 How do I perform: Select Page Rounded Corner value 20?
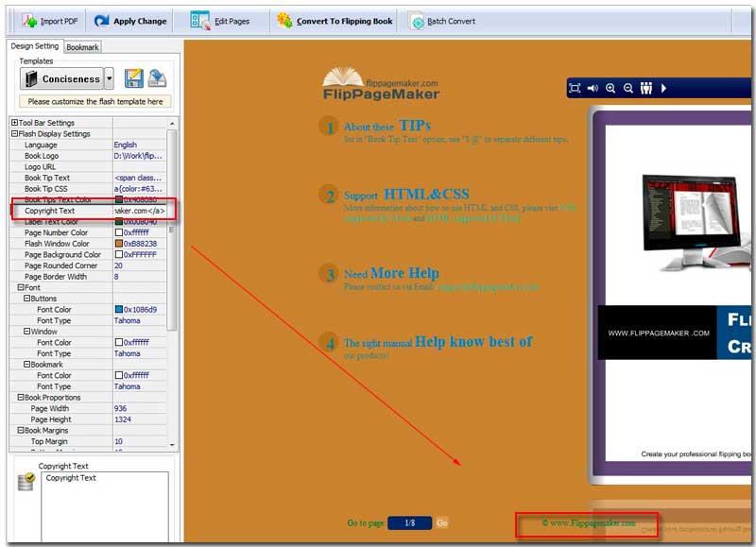tap(119, 265)
